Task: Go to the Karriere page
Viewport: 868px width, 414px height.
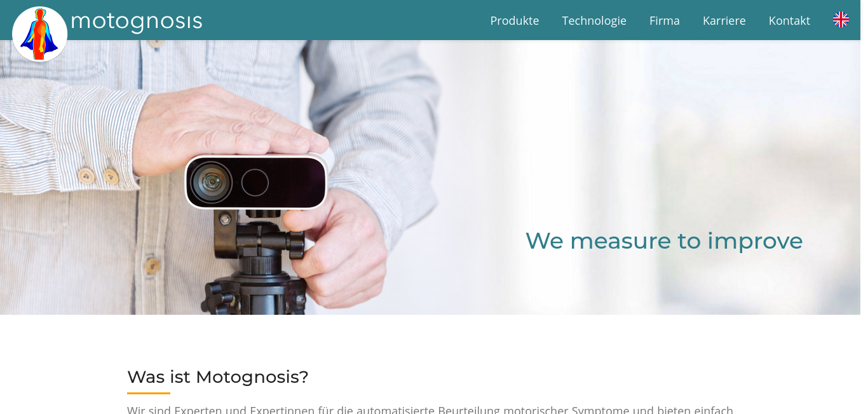Action: (x=724, y=20)
